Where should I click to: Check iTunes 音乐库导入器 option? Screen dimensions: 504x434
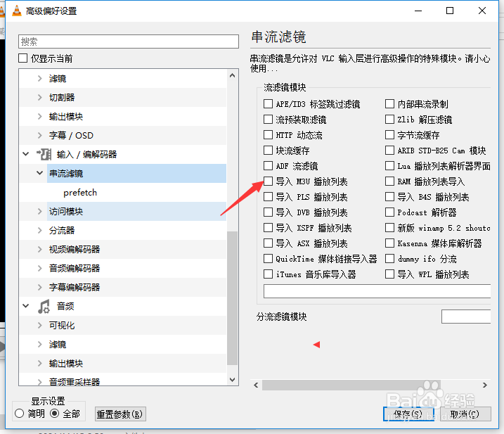(268, 274)
